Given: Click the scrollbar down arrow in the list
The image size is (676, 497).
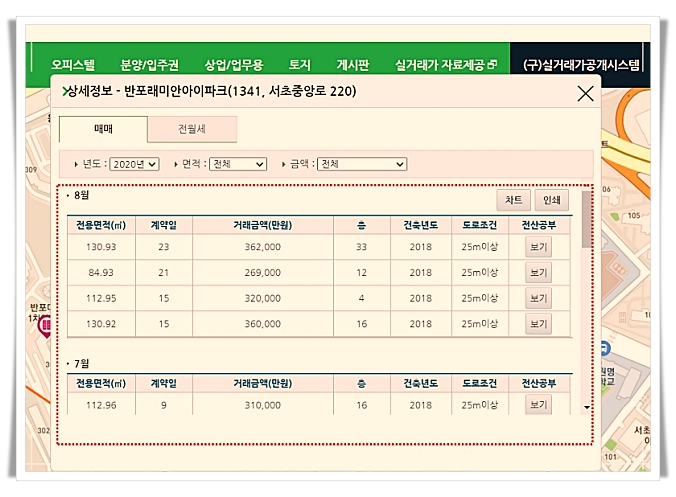Looking at the screenshot, I should tap(586, 407).
